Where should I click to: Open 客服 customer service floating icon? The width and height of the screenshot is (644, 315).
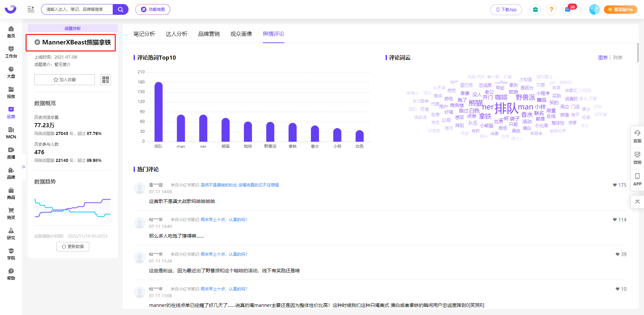pos(637,136)
